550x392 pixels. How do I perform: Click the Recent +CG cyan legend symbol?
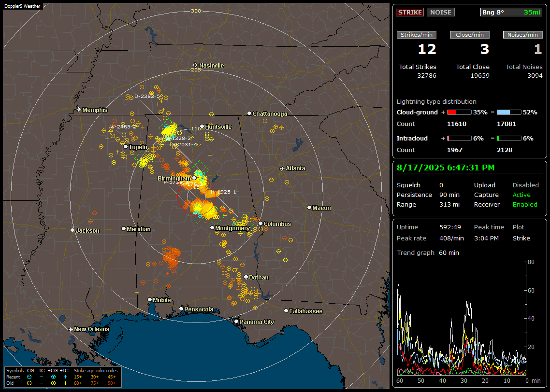pos(53,377)
